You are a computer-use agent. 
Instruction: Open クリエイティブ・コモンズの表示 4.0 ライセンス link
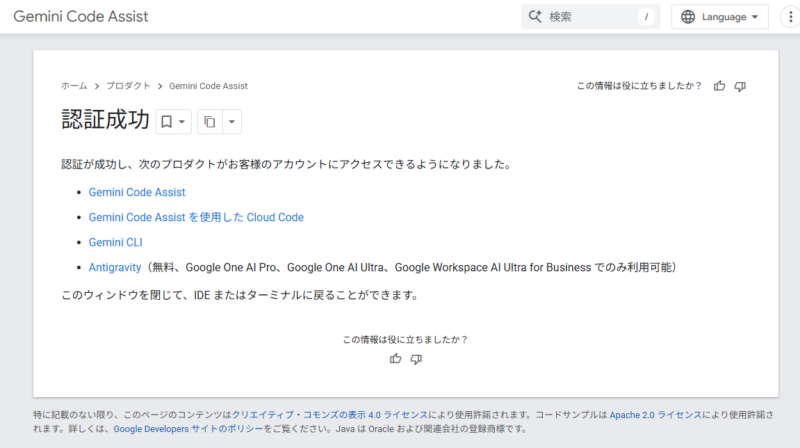tap(331, 413)
